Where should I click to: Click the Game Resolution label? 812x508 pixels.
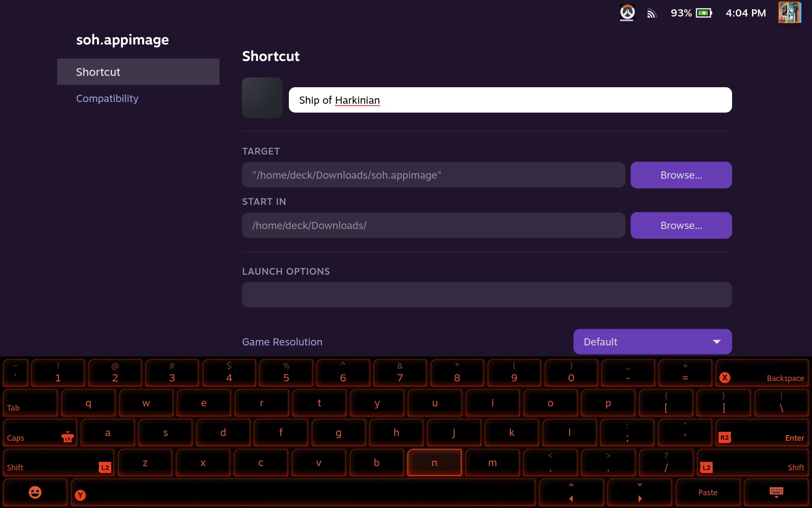coord(282,342)
